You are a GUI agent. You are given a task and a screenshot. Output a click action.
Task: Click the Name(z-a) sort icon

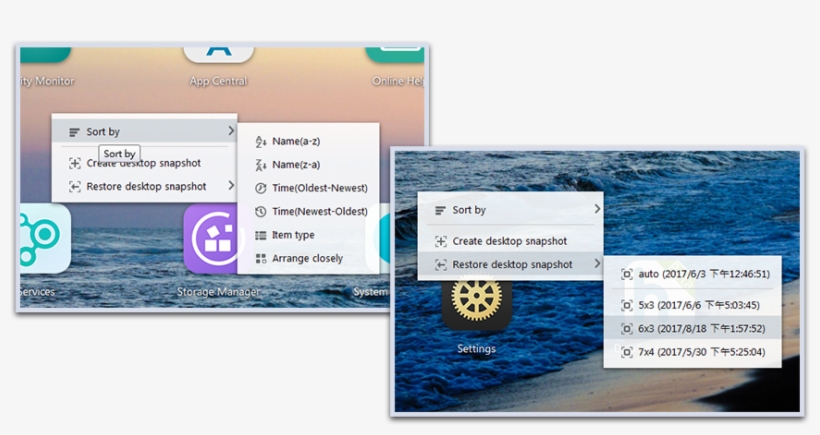pos(260,165)
